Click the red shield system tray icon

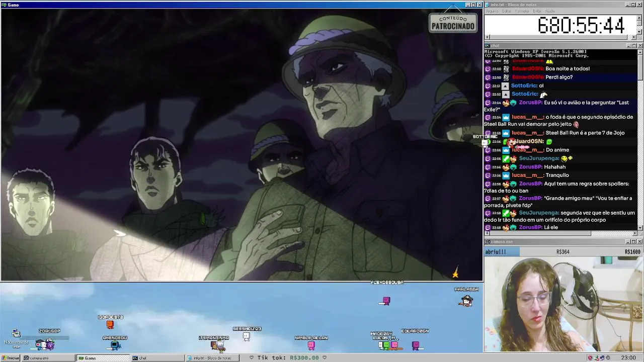tap(590, 357)
